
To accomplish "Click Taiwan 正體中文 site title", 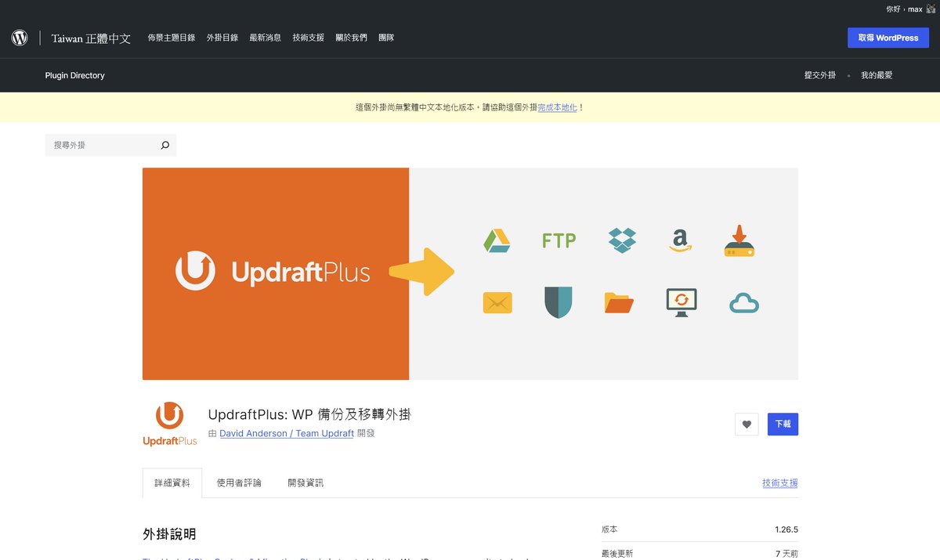I will click(91, 38).
